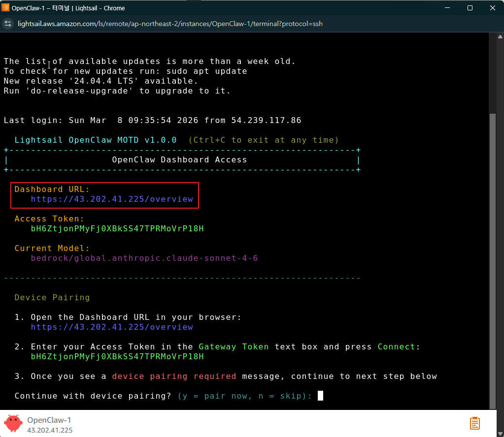Click the 'Current Model:' label
Screen dimensions: 504x437
pyautogui.click(x=52, y=248)
